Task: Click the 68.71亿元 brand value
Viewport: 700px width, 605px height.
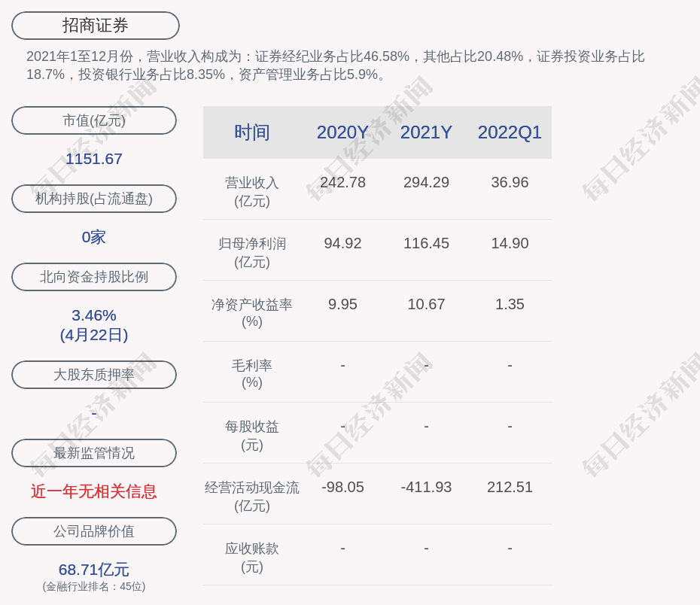Action: tap(94, 570)
